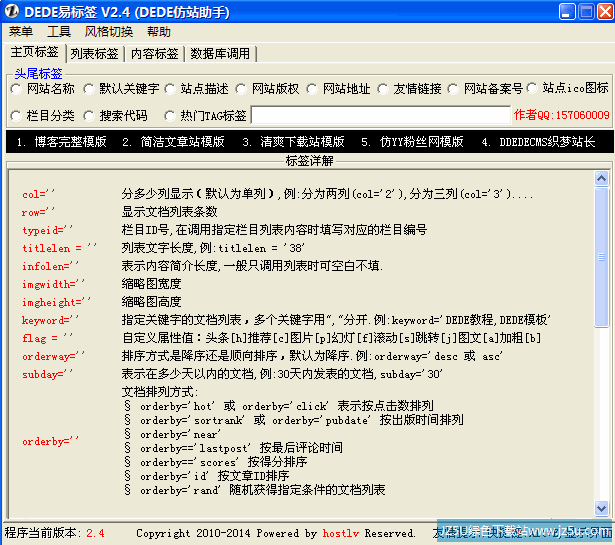Select the 站点ico图标 radio button
This screenshot has width=615, height=545.
[x=532, y=88]
